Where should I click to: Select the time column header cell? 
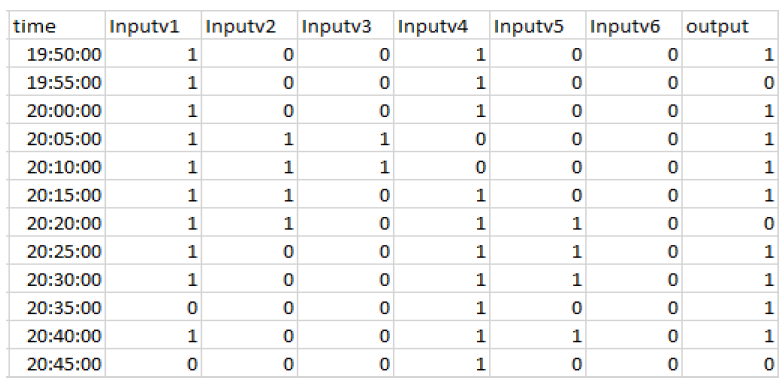(x=56, y=26)
